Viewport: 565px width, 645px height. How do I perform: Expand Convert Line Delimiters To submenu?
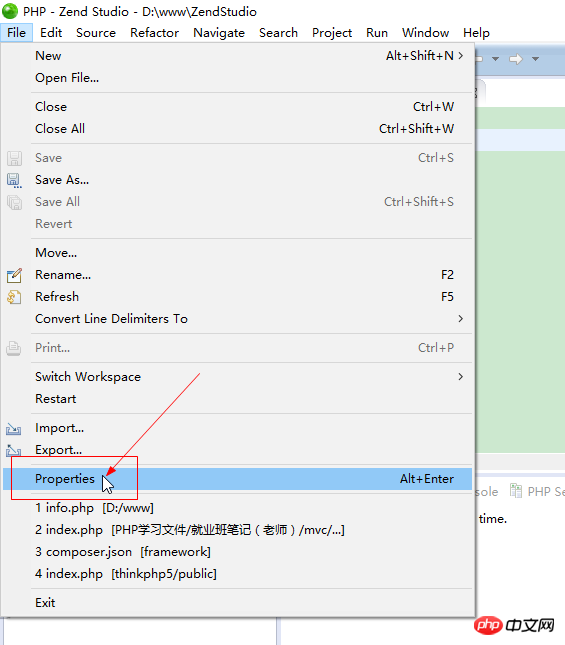click(461, 319)
